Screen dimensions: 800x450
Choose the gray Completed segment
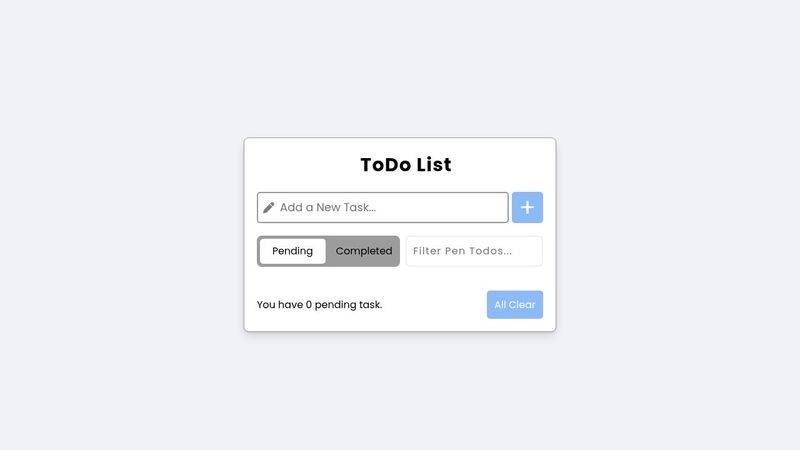(364, 251)
